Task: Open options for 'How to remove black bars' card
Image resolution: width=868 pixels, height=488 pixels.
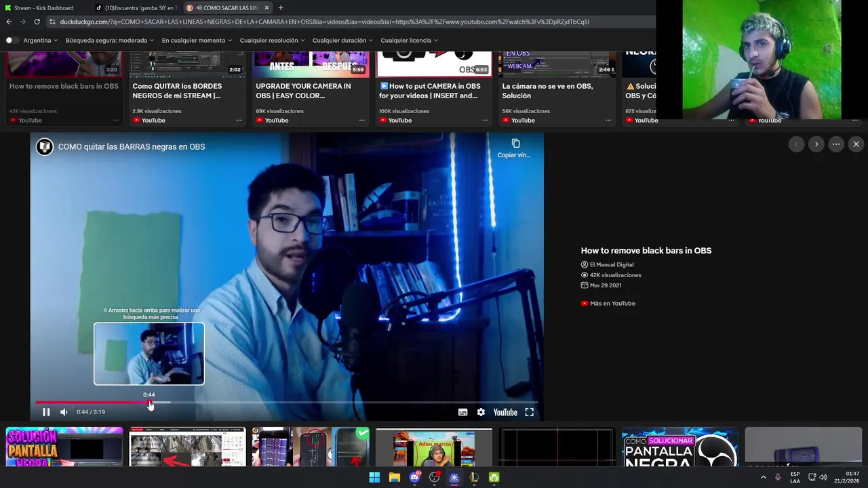Action: click(x=116, y=121)
